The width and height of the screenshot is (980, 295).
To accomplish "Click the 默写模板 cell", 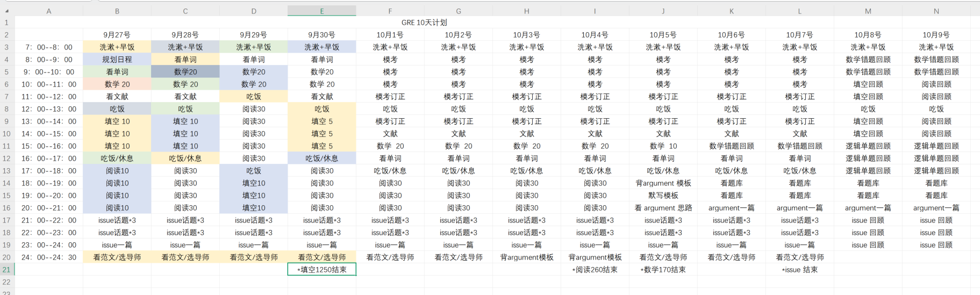I will [663, 196].
